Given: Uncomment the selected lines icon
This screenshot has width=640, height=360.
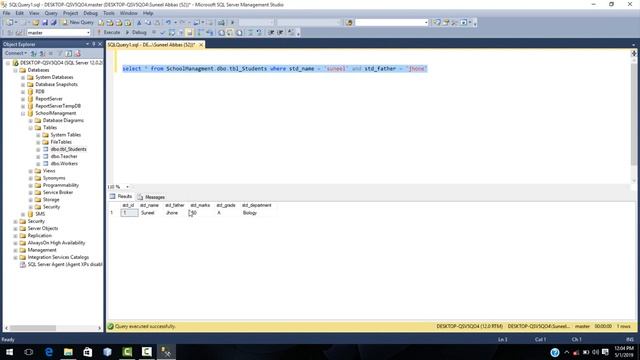Looking at the screenshot, I should (259, 32).
